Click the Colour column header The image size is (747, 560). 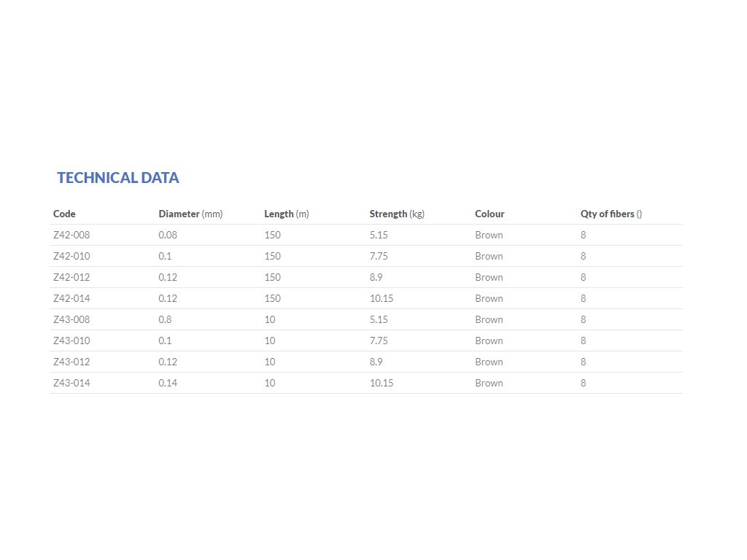[489, 214]
